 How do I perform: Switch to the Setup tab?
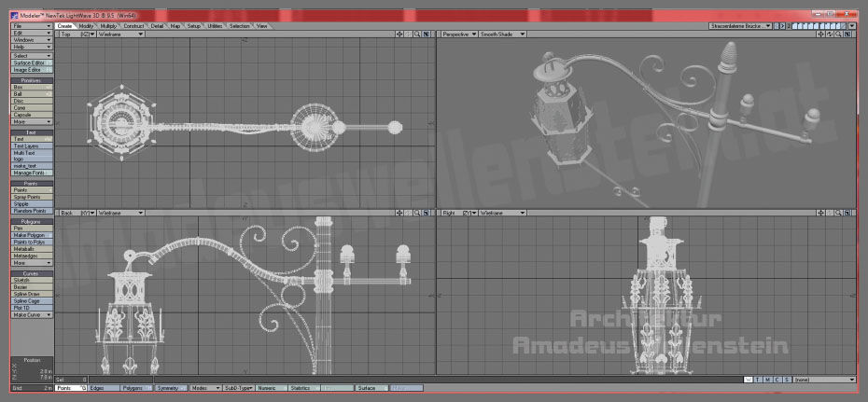point(194,26)
